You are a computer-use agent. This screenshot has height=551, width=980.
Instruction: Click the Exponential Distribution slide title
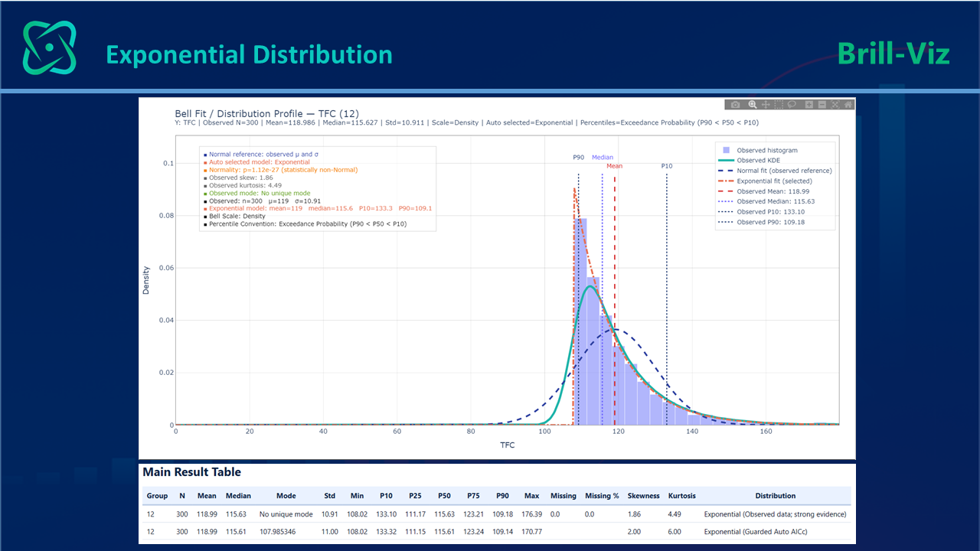click(249, 54)
